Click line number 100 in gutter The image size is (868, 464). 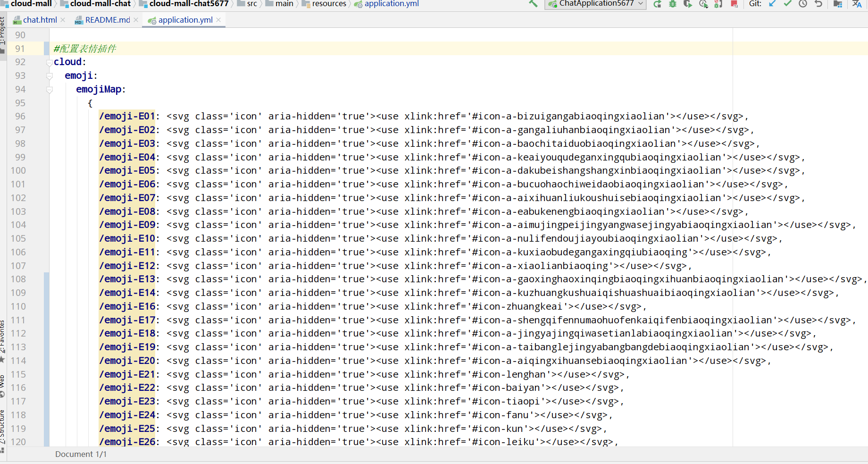point(18,170)
